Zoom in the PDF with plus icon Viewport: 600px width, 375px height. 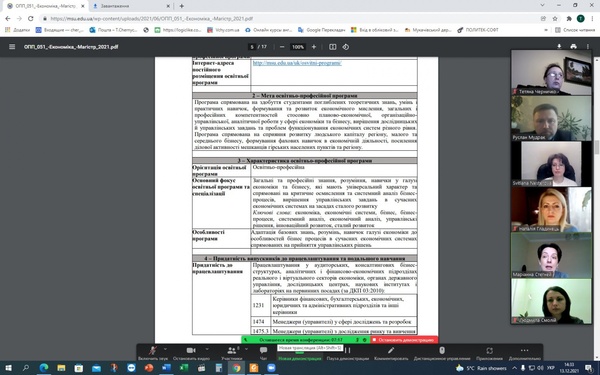314,47
